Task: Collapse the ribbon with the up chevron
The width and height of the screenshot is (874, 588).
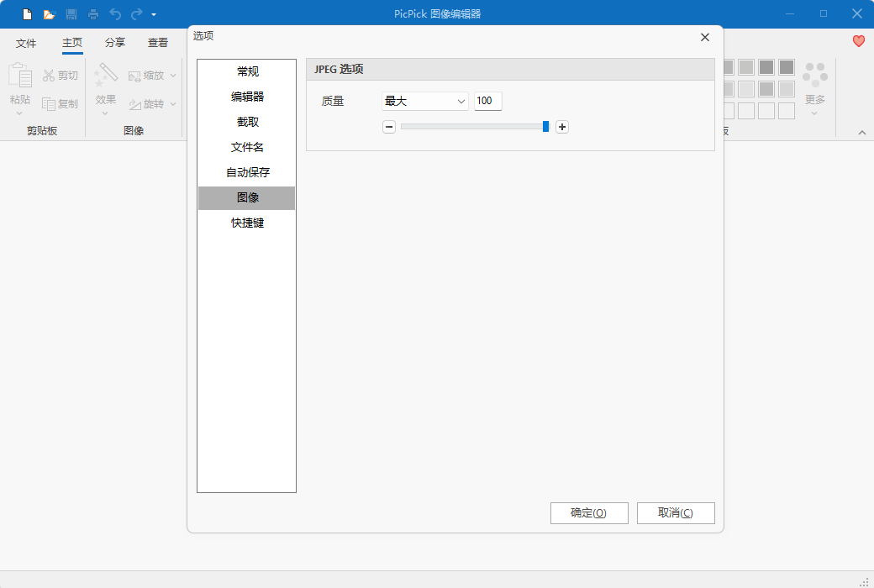Action: point(861,133)
